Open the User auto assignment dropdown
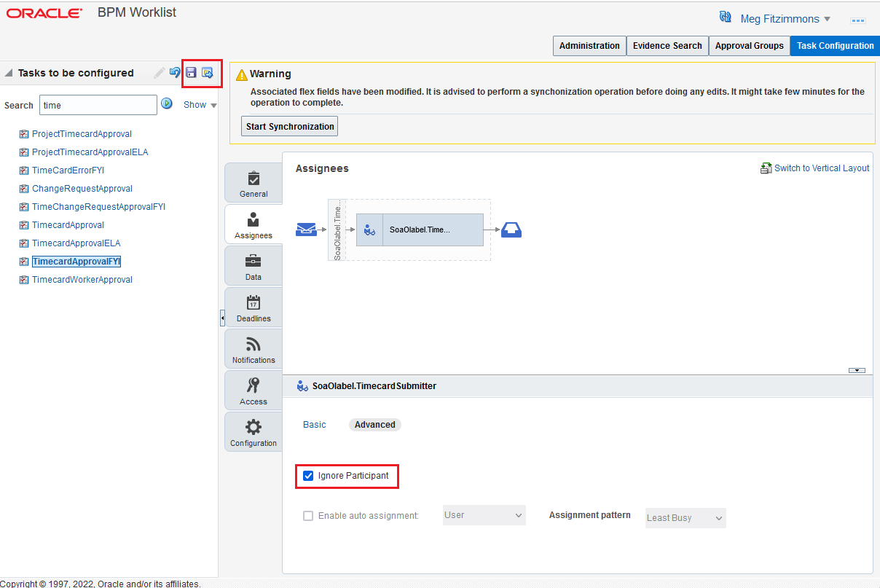Viewport: 880px width, 588px height. pyautogui.click(x=484, y=515)
